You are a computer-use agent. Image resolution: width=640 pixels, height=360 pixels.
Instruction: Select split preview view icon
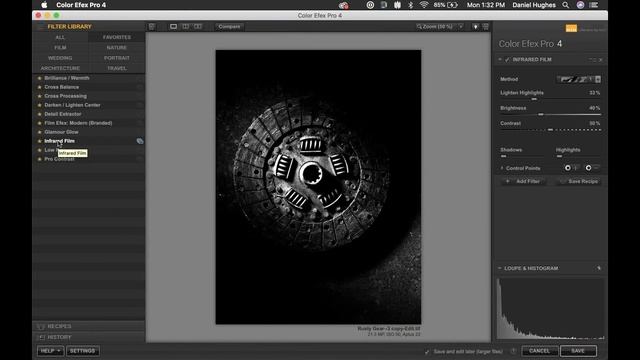[186, 27]
